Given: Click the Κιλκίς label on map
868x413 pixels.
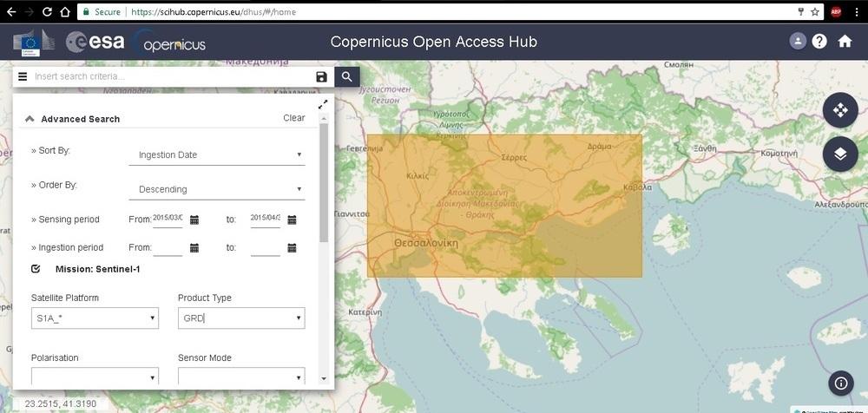Looking at the screenshot, I should (418, 176).
